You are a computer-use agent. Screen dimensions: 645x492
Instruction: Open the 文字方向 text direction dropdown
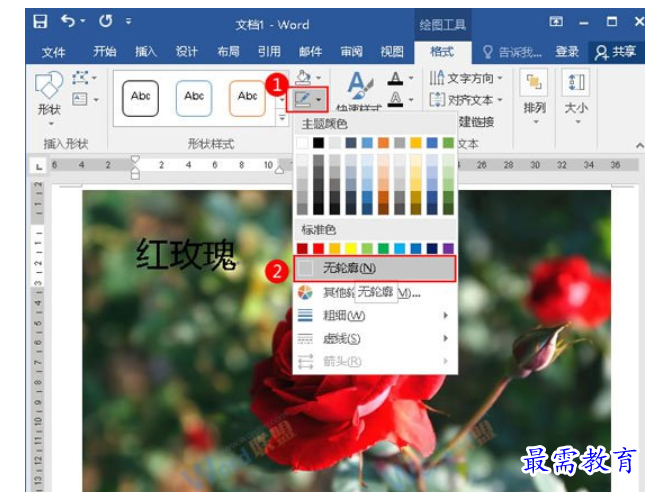coord(466,77)
